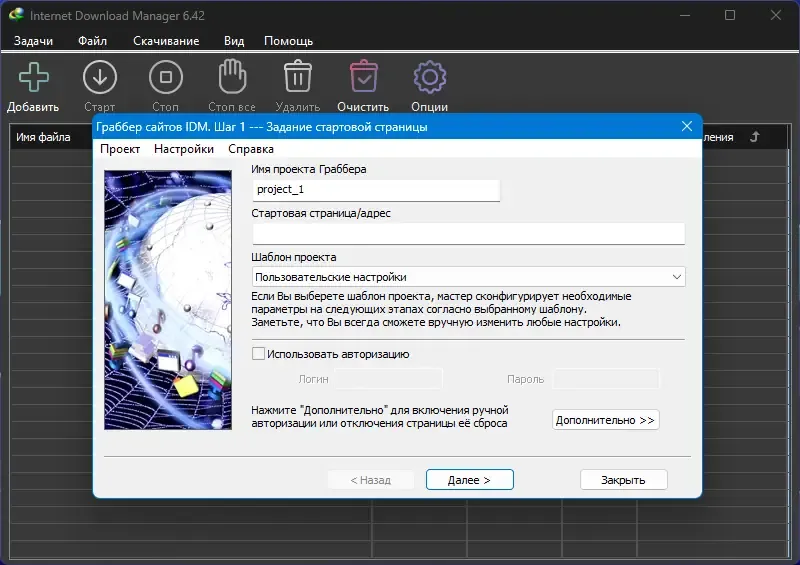This screenshot has height=565, width=800.
Task: Click the label text 'Шаблон проекта'
Action: point(294,257)
